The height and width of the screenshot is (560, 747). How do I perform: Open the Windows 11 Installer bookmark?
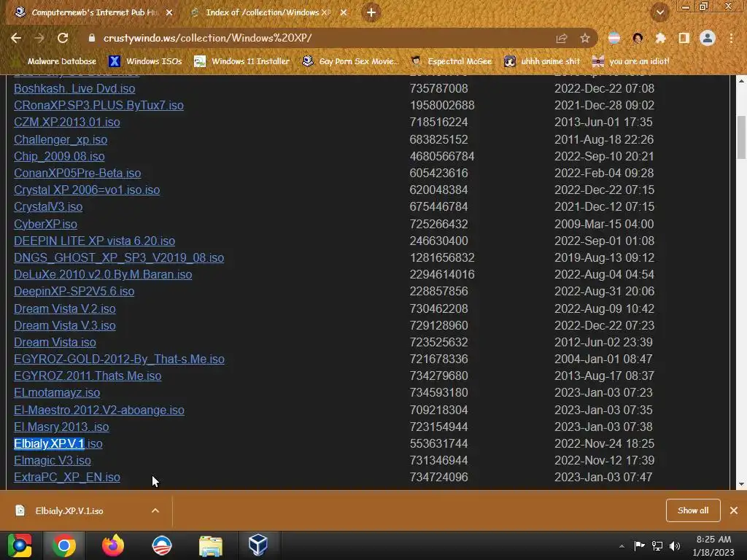(x=242, y=61)
